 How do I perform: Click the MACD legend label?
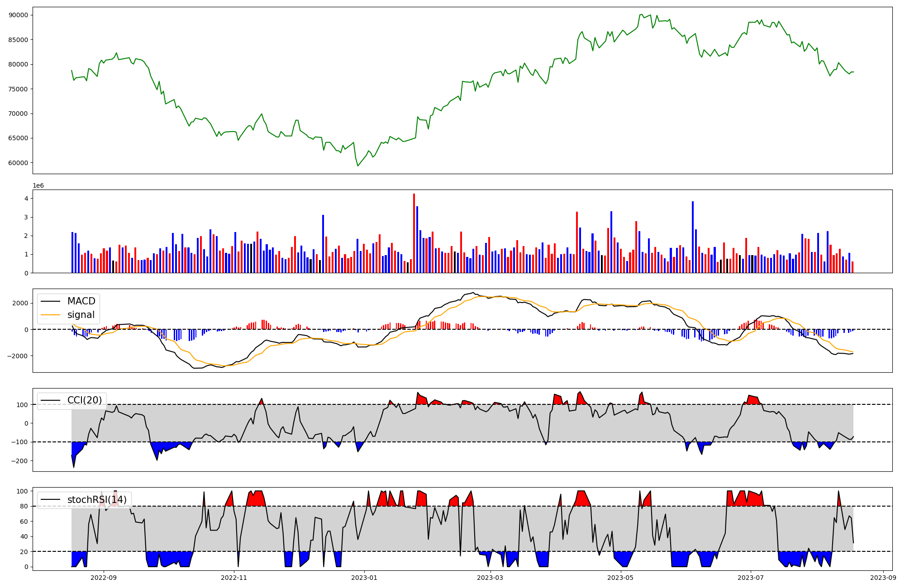81,301
